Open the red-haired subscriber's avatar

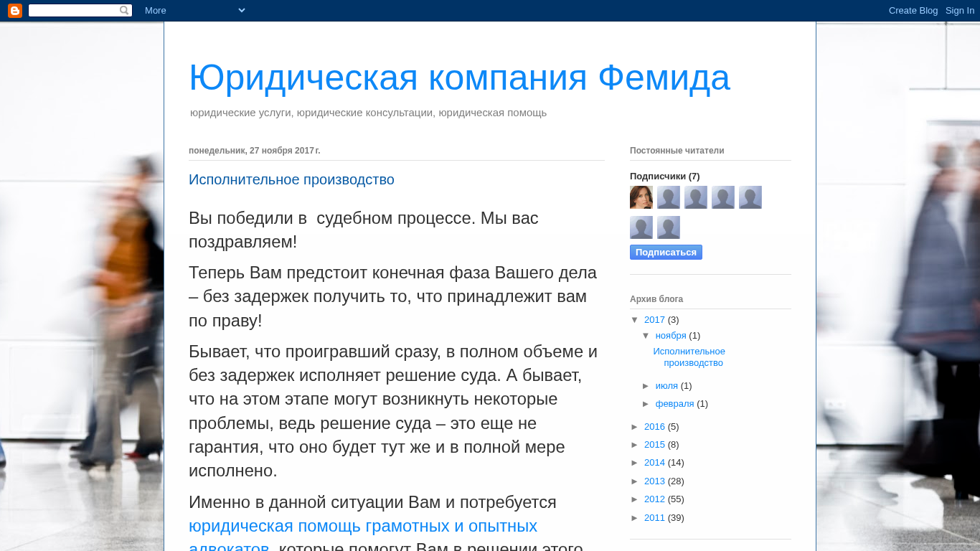641,197
